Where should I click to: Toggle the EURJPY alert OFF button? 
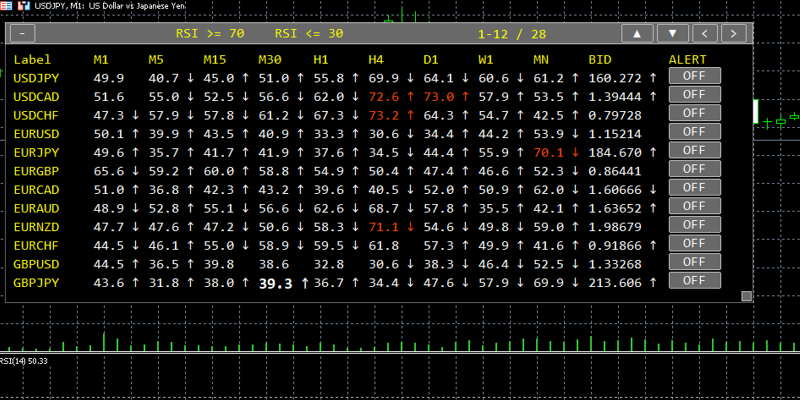[x=694, y=151]
